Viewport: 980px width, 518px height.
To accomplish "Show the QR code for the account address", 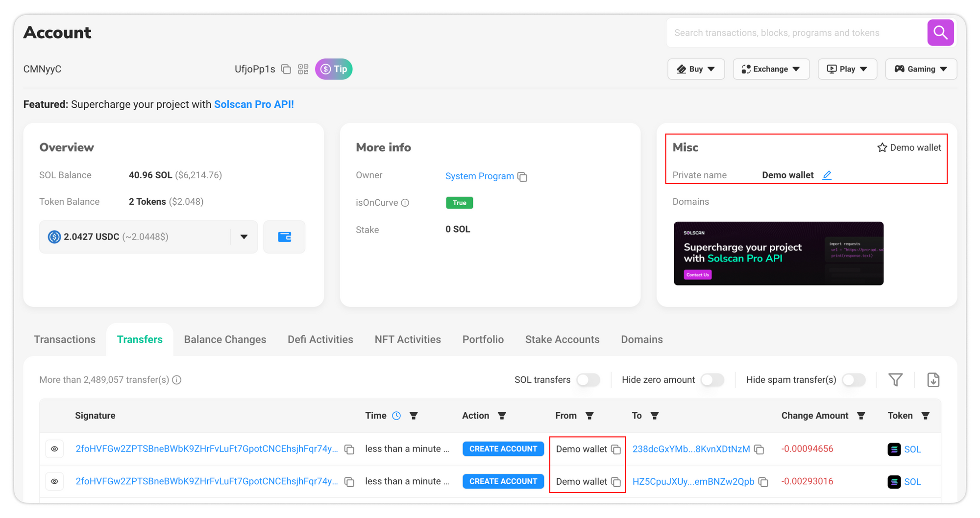I will (303, 69).
